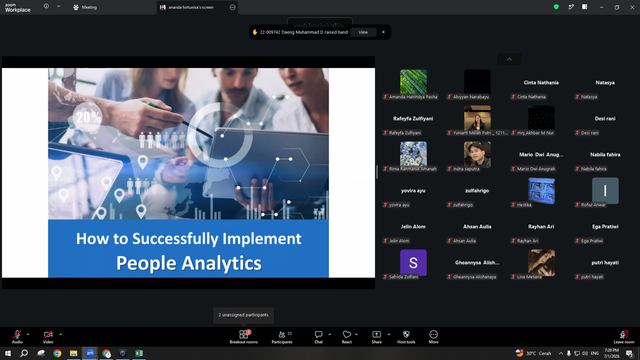
Task: Select Amanda Hanindya Pasha video tile
Action: click(x=413, y=84)
